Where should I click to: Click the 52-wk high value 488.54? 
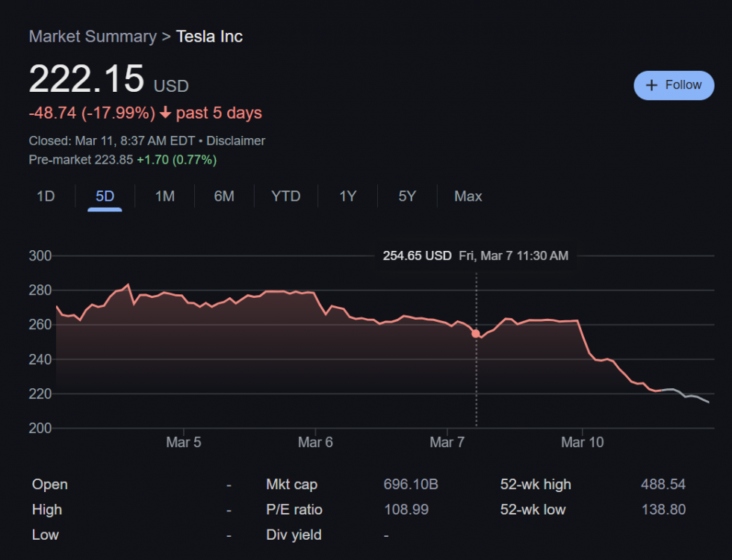(x=663, y=485)
